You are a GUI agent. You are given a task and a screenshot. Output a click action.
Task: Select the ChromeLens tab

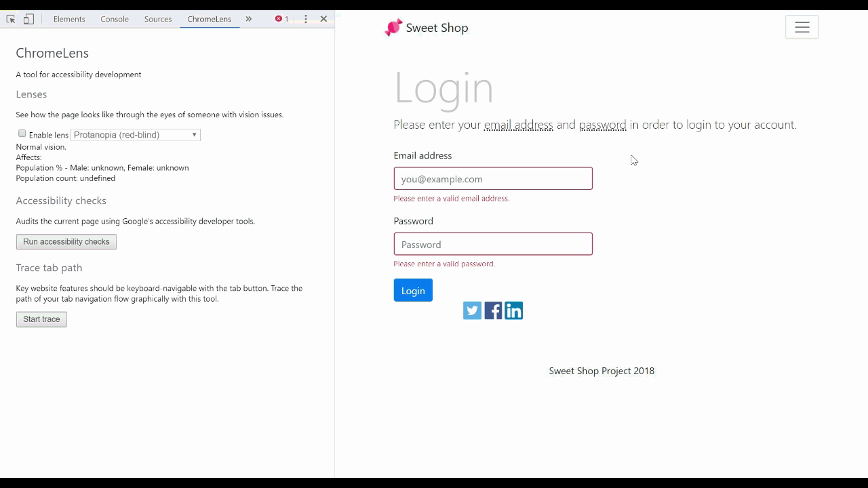click(210, 19)
